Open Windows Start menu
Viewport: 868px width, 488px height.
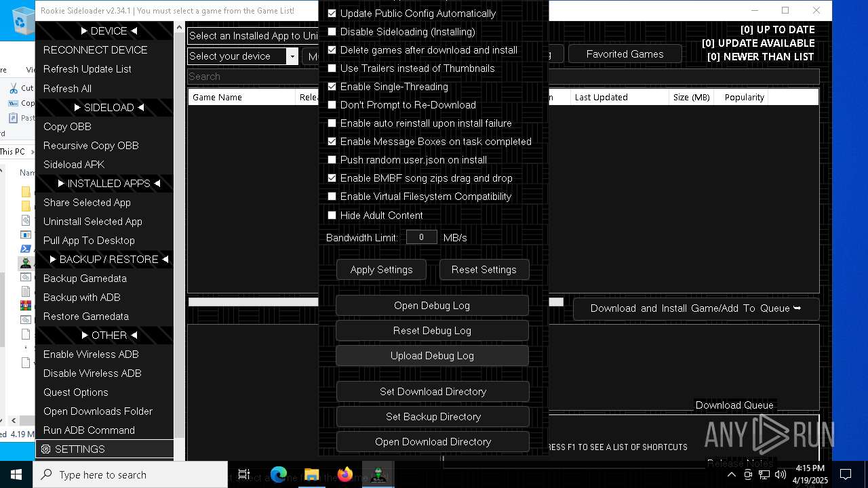16,474
